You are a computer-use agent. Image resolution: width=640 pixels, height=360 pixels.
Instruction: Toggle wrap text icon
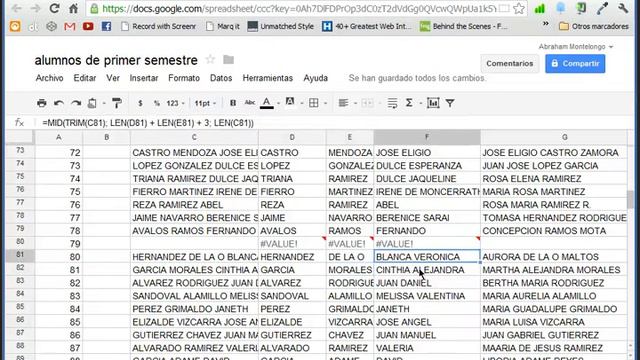[392, 103]
